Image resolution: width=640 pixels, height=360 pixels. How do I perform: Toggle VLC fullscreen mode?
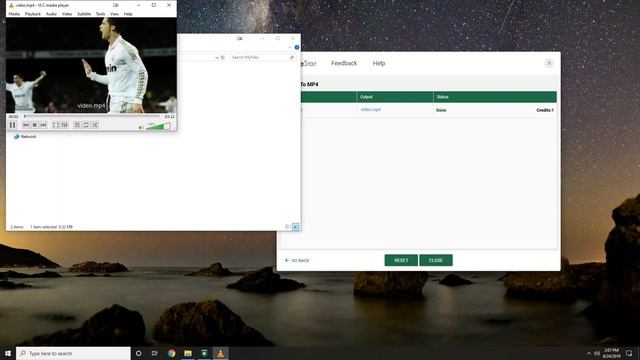pyautogui.click(x=56, y=125)
